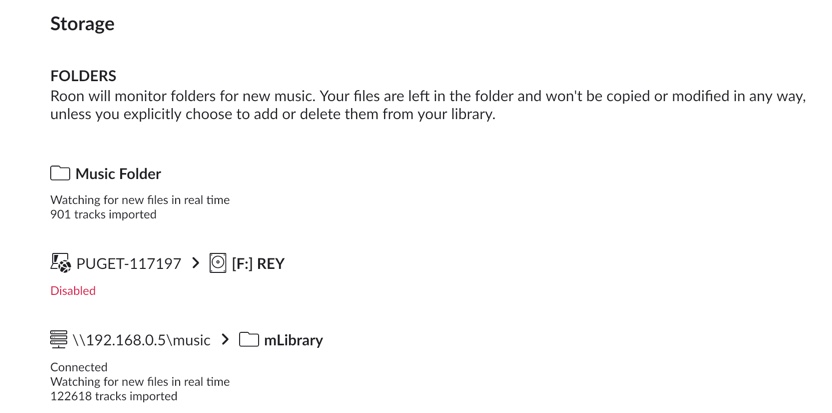Select the Music Folder label
The image size is (832, 413).
click(x=118, y=174)
